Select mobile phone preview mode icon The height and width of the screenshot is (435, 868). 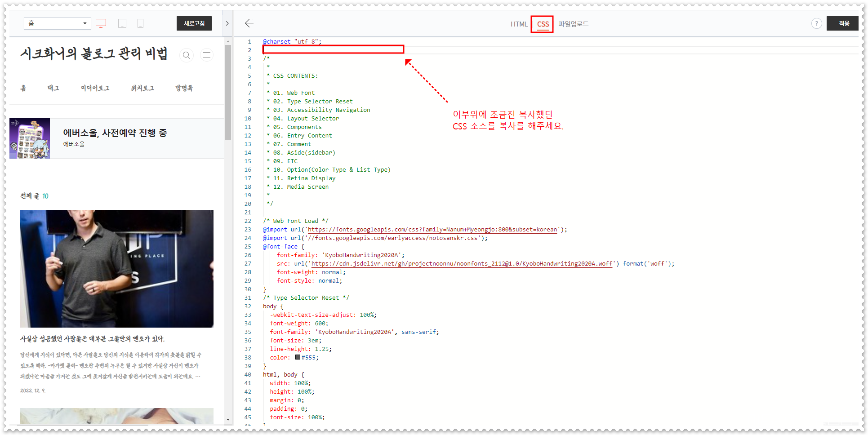coord(140,23)
